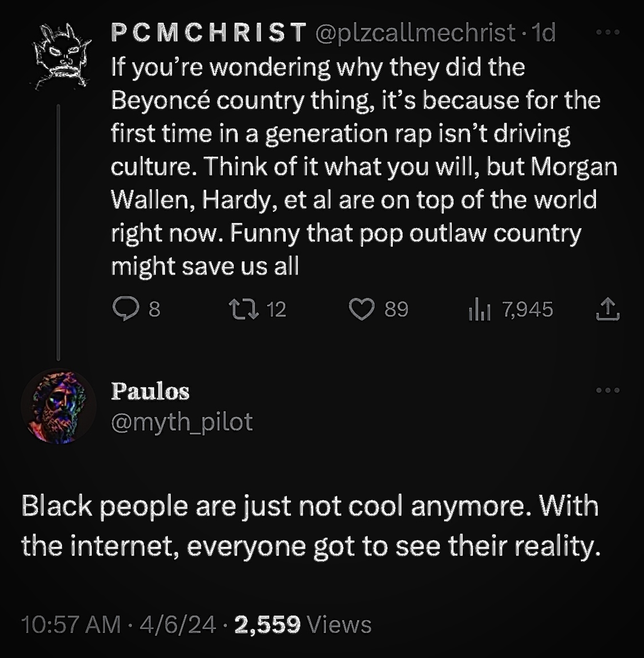Click the PCMCHRIST display name
This screenshot has width=644, height=658.
click(x=209, y=32)
